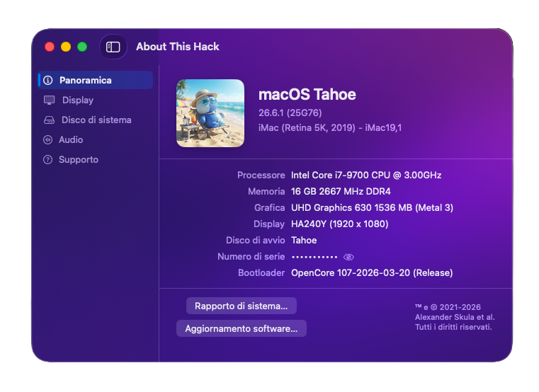
Task: Reveal serial number with eye icon
Action: [x=348, y=257]
